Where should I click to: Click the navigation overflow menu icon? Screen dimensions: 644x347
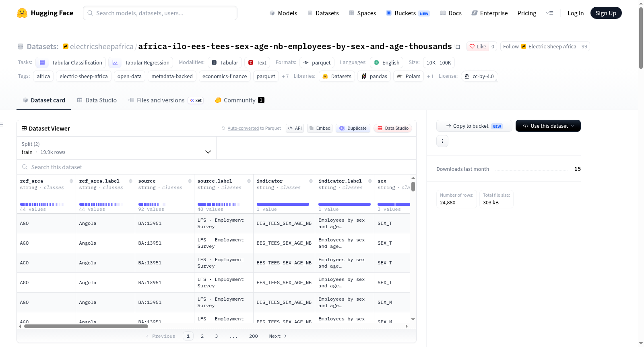(x=549, y=13)
